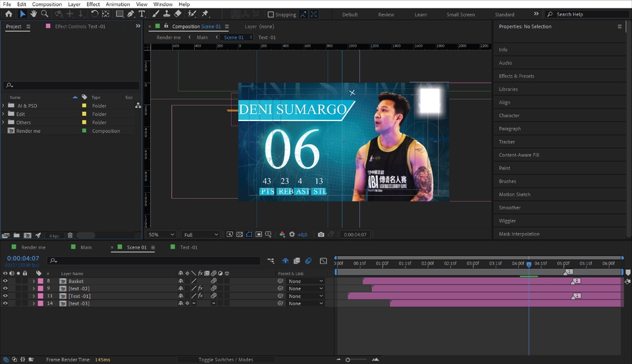Select the Pen tool

pyautogui.click(x=130, y=14)
